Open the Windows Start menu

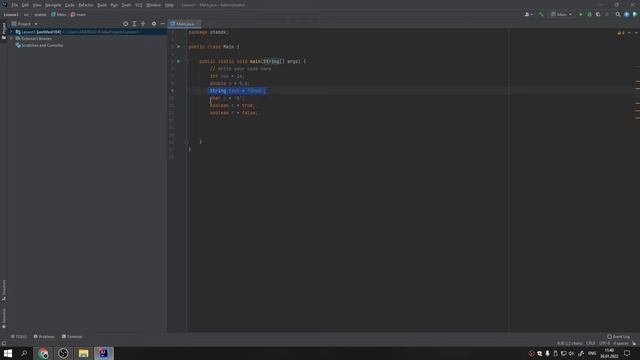click(x=8, y=353)
